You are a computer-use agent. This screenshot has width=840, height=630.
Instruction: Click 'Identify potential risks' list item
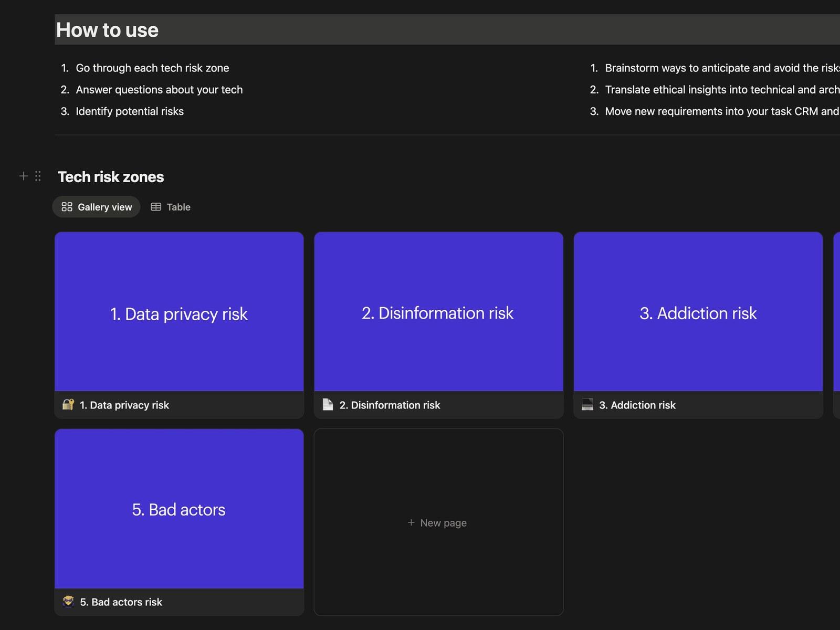130,111
